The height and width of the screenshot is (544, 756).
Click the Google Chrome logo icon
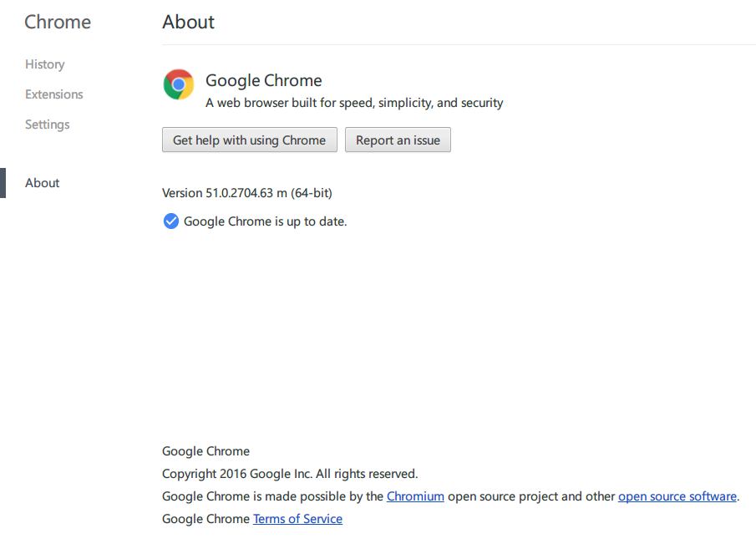click(x=179, y=84)
